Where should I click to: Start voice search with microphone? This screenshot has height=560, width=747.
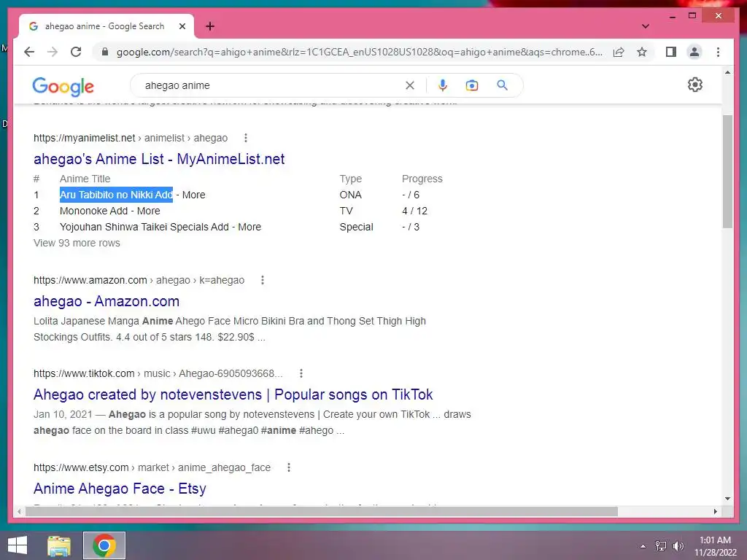click(442, 85)
